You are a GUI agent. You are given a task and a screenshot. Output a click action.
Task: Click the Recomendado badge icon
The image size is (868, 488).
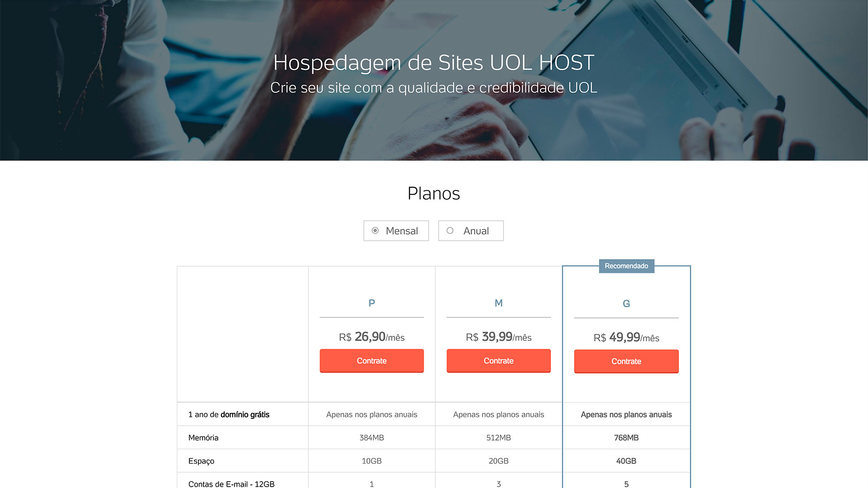[x=626, y=266]
